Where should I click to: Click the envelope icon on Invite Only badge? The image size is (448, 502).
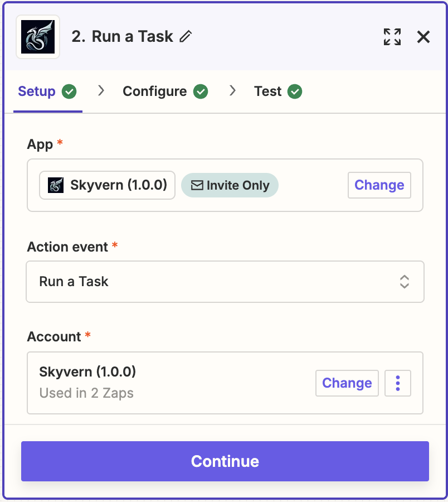(198, 185)
